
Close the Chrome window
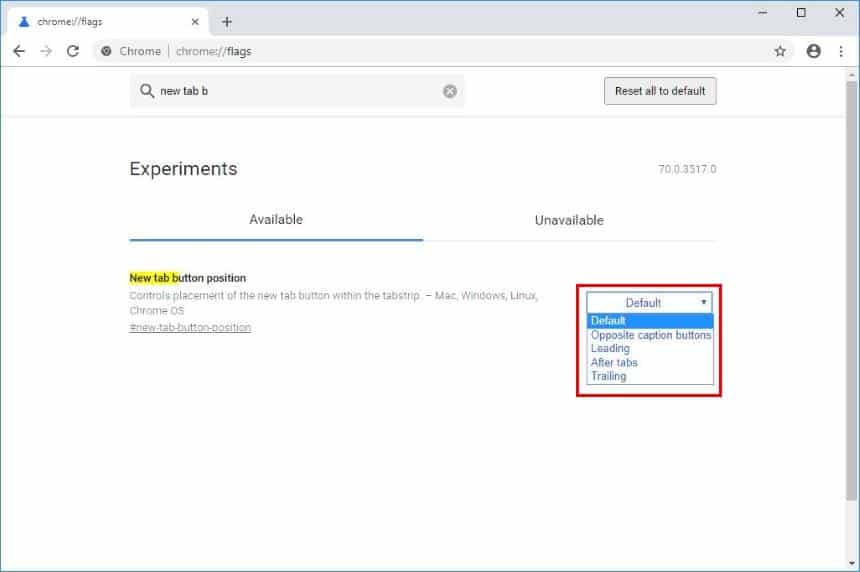[x=840, y=13]
